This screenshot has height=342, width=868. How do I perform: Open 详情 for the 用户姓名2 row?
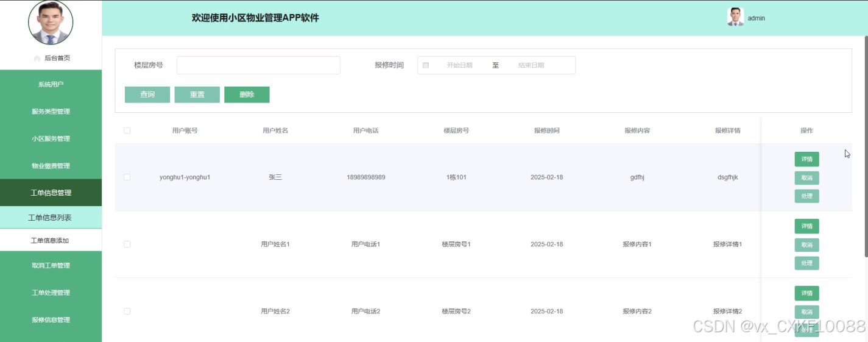(x=806, y=293)
